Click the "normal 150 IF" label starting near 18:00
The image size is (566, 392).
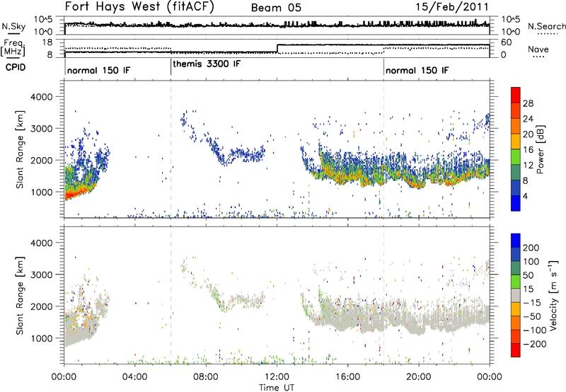click(417, 70)
